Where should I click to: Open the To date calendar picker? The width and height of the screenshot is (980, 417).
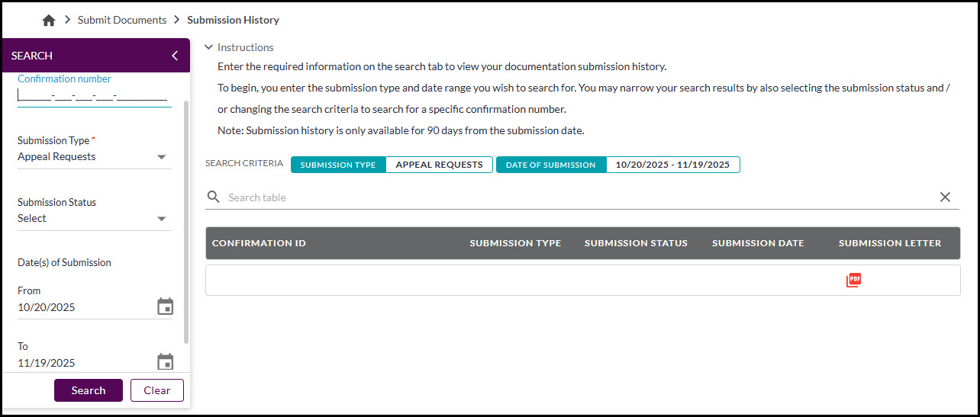point(165,362)
